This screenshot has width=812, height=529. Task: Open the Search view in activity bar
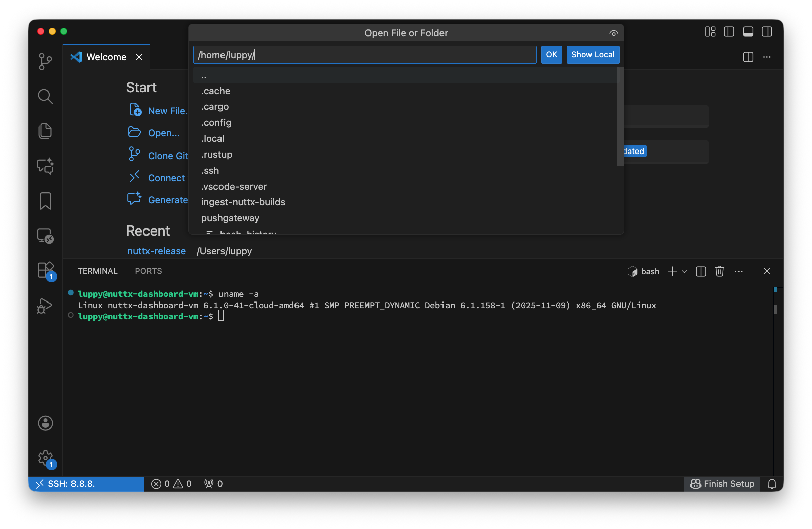(45, 96)
